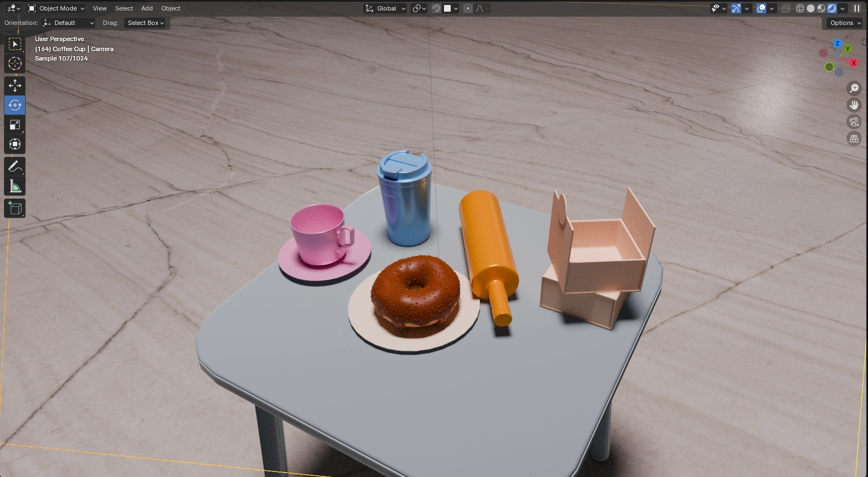Viewport: 868px width, 477px height.
Task: Toggle viewport overlays display
Action: [x=761, y=8]
